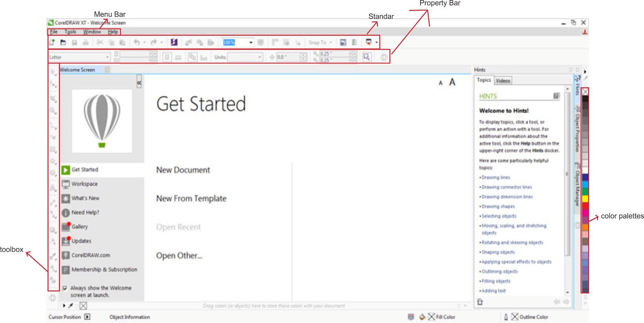Click the Drawing lines hint topic
This screenshot has height=323, width=644.
click(x=496, y=177)
